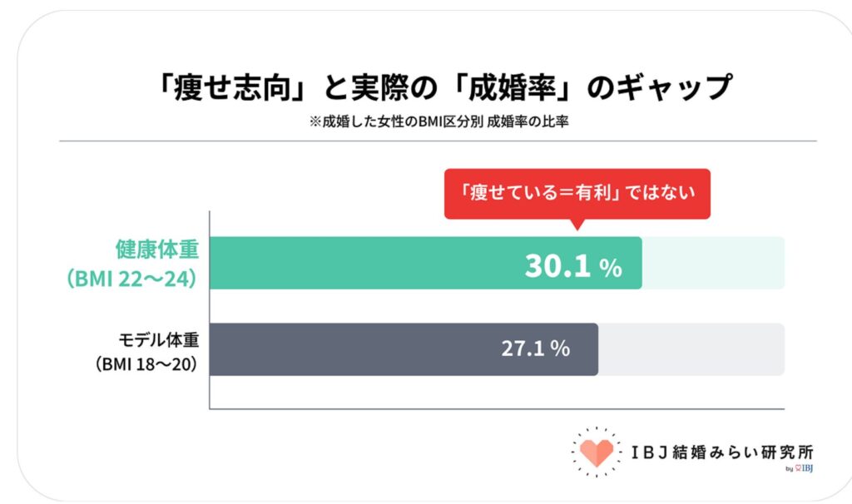This screenshot has height=504, width=852.
Task: Select the (BMI 22〜24) label
Action: click(132, 279)
